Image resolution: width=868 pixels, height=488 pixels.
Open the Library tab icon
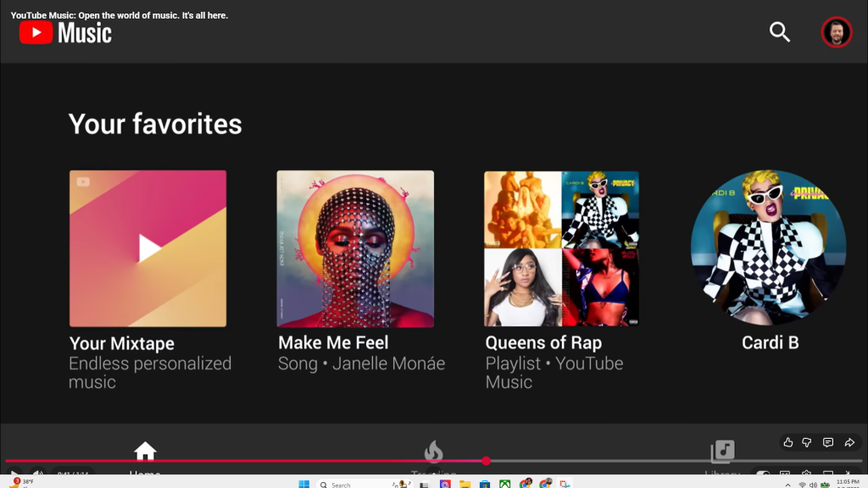(x=722, y=451)
